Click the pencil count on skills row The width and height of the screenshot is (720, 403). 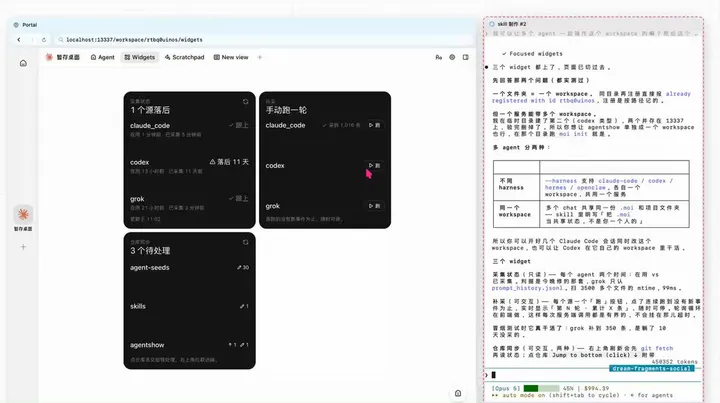[244, 306]
